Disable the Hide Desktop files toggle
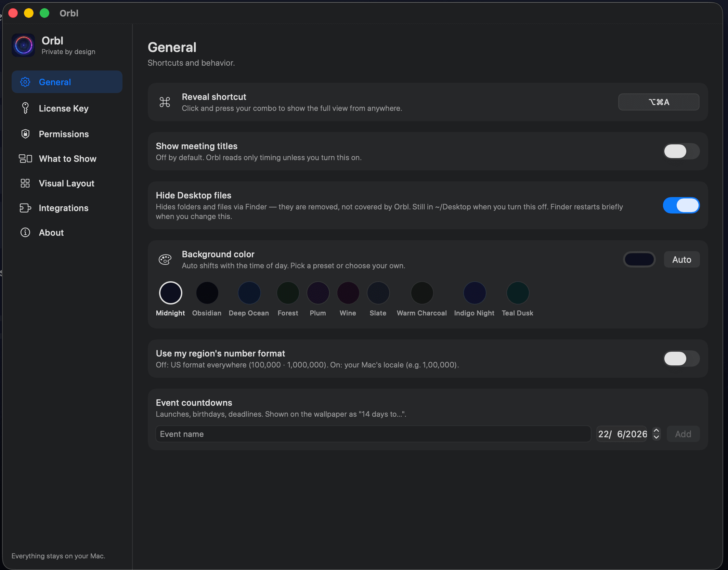This screenshot has width=728, height=570. click(x=681, y=205)
